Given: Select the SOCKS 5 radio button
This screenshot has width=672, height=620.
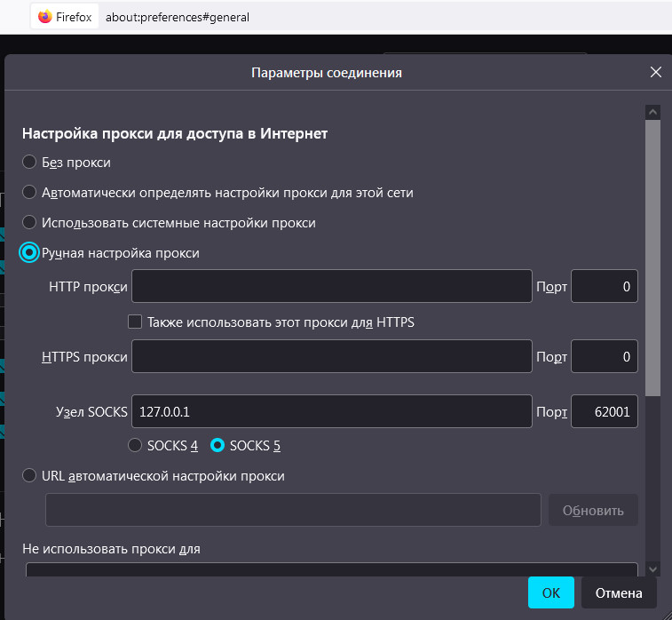Looking at the screenshot, I should click(x=217, y=445).
